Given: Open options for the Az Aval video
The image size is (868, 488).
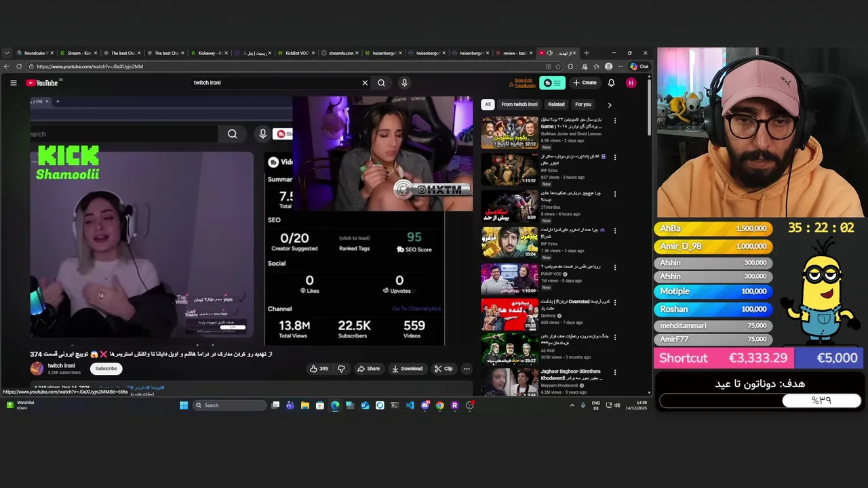Looking at the screenshot, I should click(x=615, y=338).
